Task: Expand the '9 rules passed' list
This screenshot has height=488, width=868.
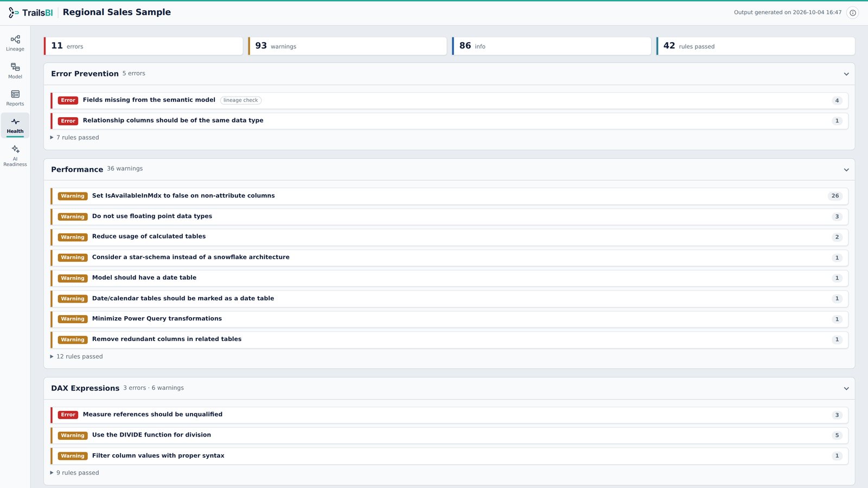Action: pyautogui.click(x=75, y=473)
